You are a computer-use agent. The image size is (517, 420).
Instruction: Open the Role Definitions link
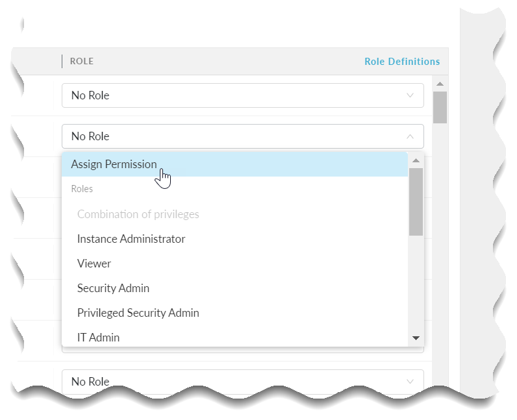(x=401, y=62)
